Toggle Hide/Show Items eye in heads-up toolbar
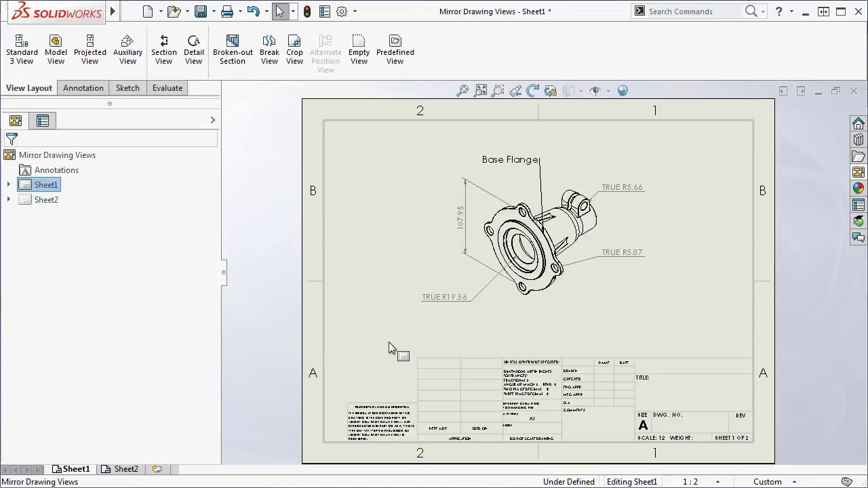Screen dimensions: 868x488 coord(595,89)
